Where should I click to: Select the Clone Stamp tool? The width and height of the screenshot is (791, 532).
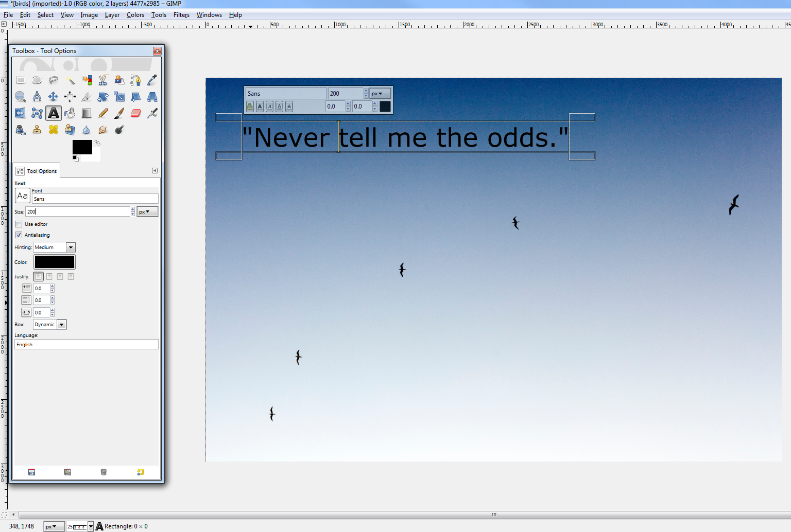click(x=37, y=130)
